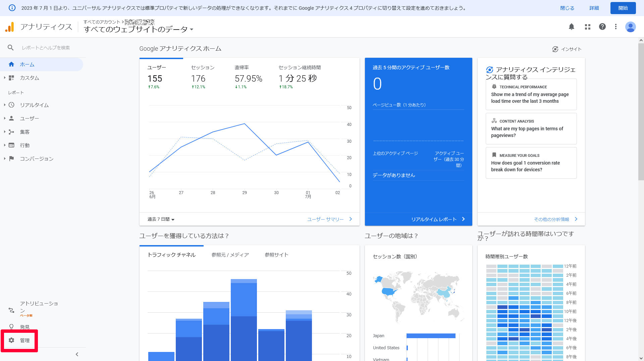The height and width of the screenshot is (361, 644).
Task: Click the scrollbar down arrow
Action: point(641,358)
